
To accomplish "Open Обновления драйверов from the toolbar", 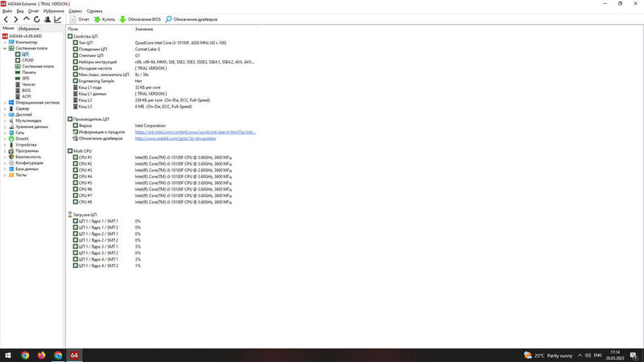I will [192, 19].
